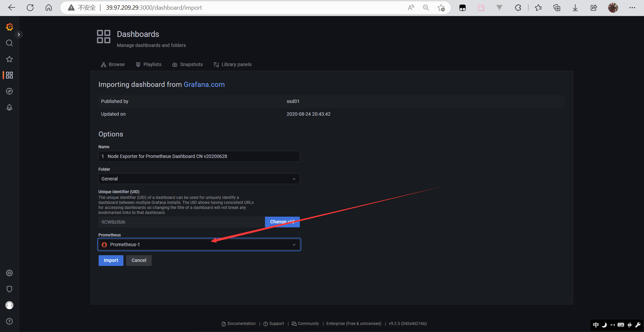Toggle read aloud icon in address bar
This screenshot has width=644, height=332.
411,8
